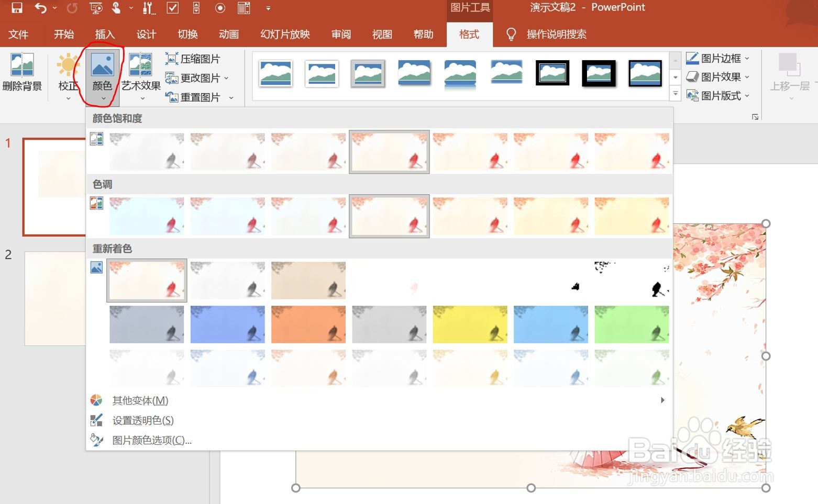Switch to the 开始 Home tab
Screen dimensions: 818x504
click(x=64, y=35)
